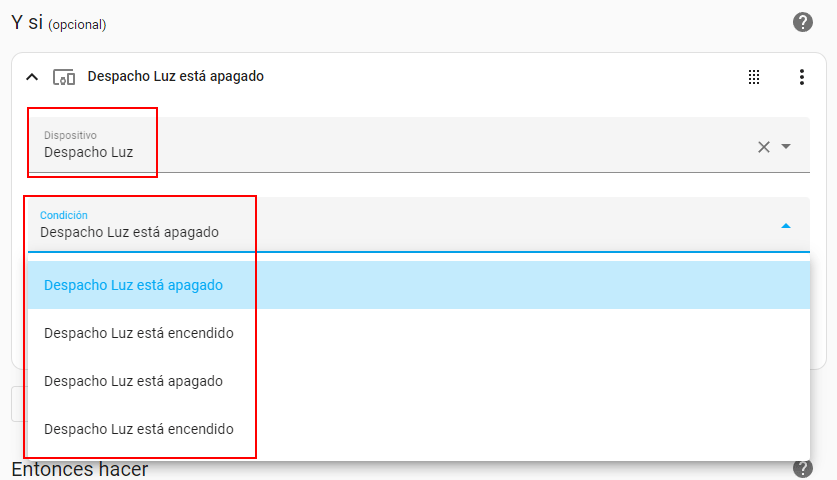Image resolution: width=837 pixels, height=480 pixels.
Task: Collapse the 'Despacho Luz está apagado' condition card
Action: coord(31,77)
